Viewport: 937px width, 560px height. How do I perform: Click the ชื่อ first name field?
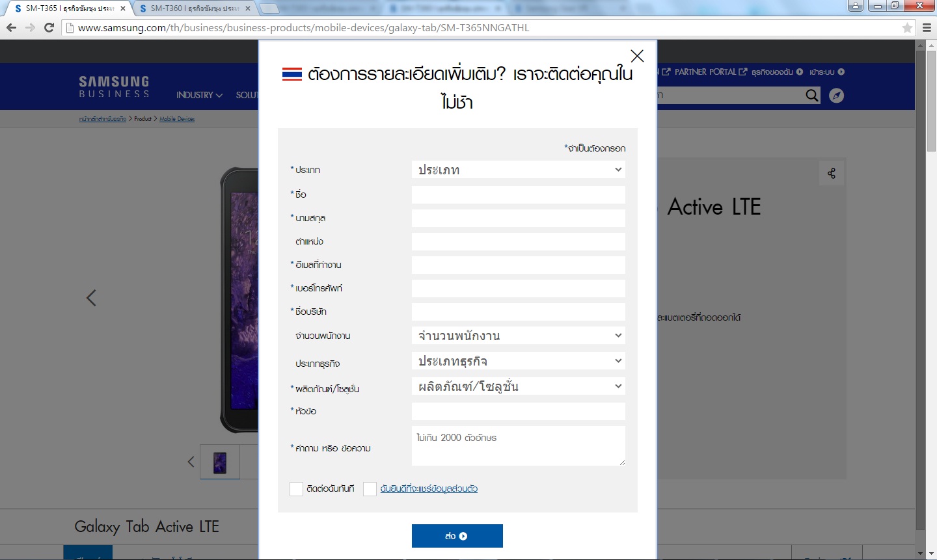(519, 194)
